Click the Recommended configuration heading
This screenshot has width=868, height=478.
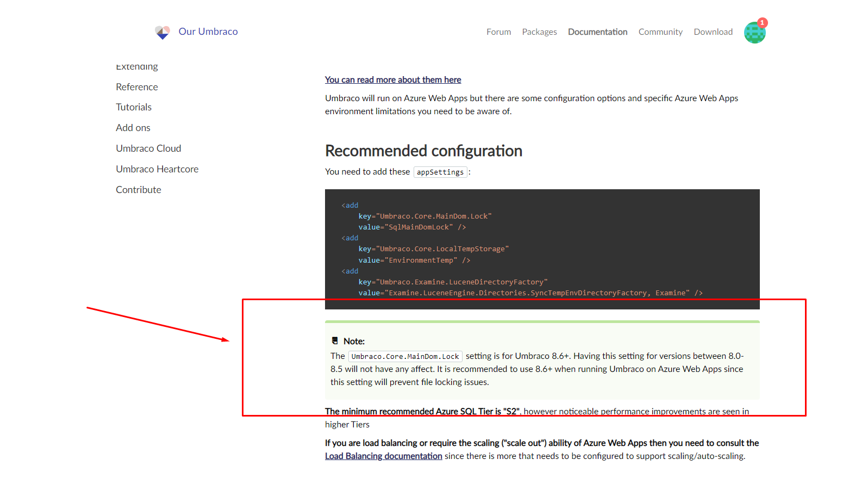(423, 151)
